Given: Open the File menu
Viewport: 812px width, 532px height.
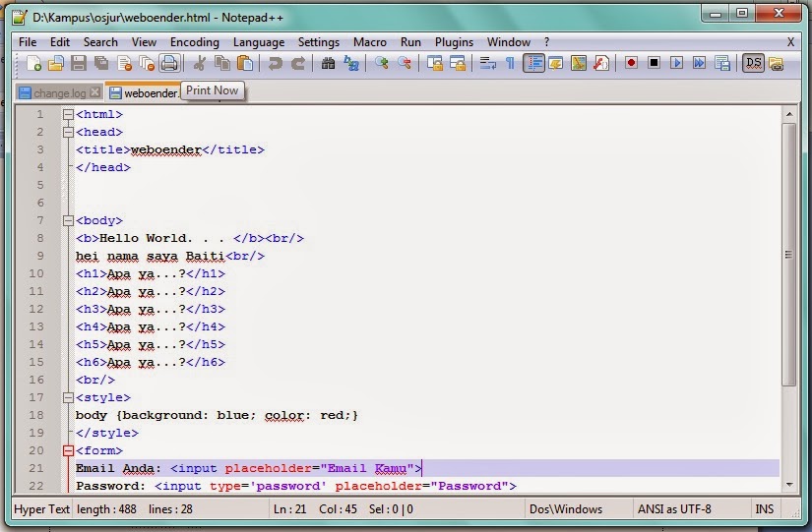Looking at the screenshot, I should click(x=28, y=42).
